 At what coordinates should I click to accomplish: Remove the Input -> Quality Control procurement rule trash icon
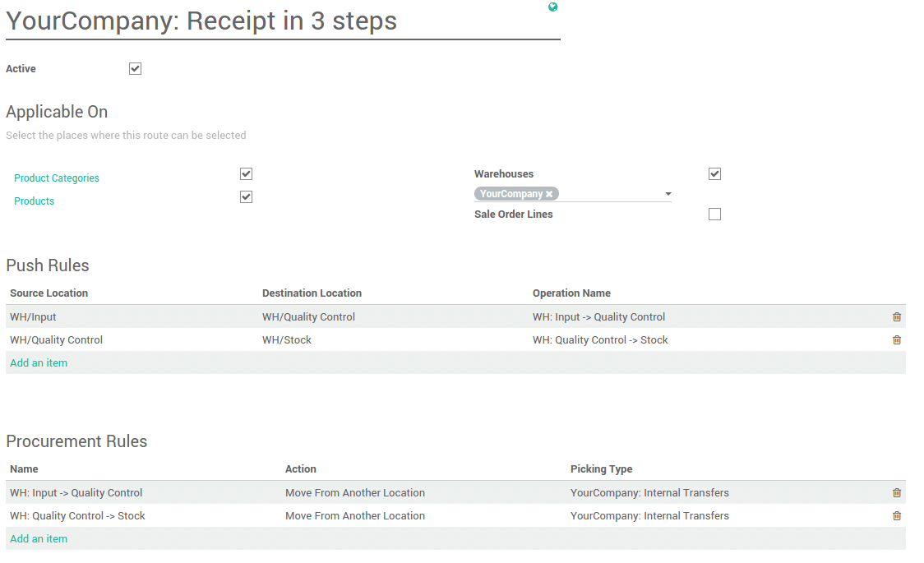896,492
